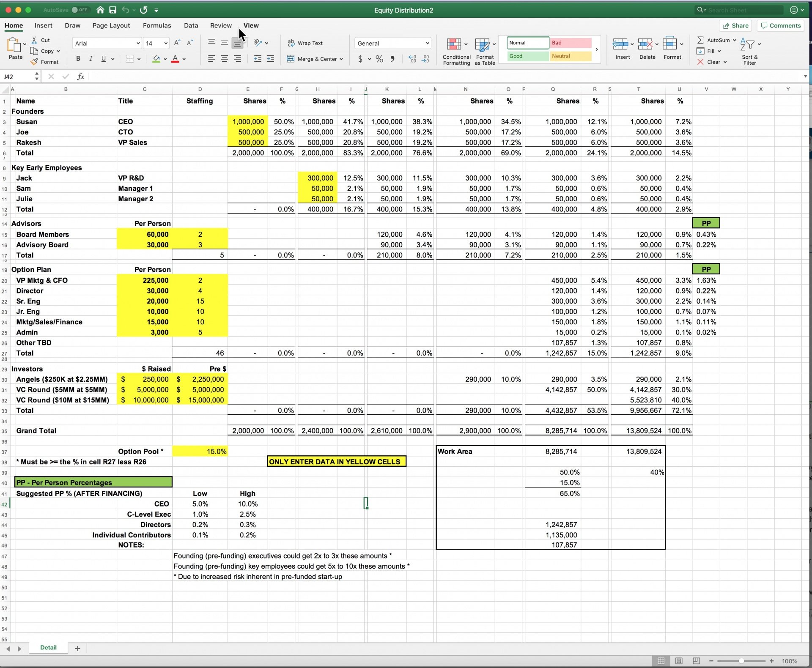
Task: Open the Formulas ribbon tab
Action: click(157, 25)
